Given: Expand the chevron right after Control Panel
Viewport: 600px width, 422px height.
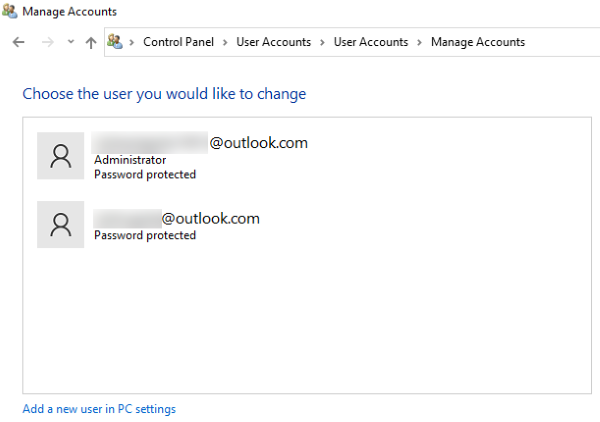Looking at the screenshot, I should coord(226,42).
